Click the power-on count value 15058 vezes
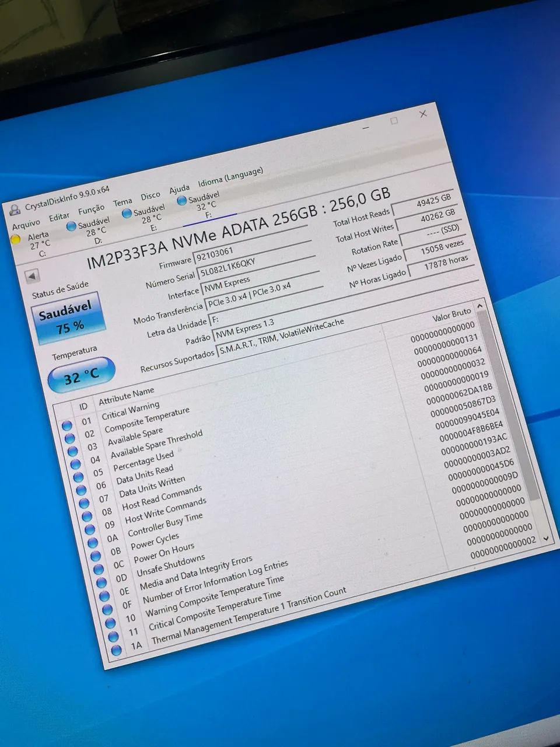560x747 pixels. (435, 248)
